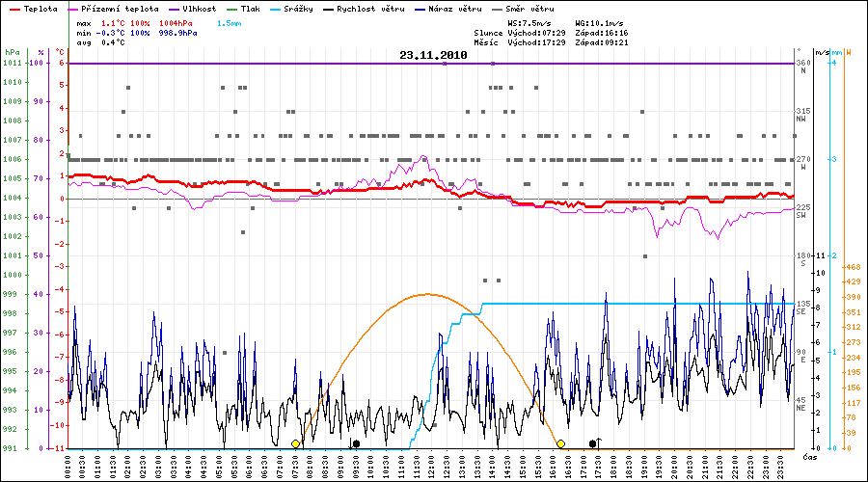Click the min temperature value -0.3°C

tap(111, 33)
